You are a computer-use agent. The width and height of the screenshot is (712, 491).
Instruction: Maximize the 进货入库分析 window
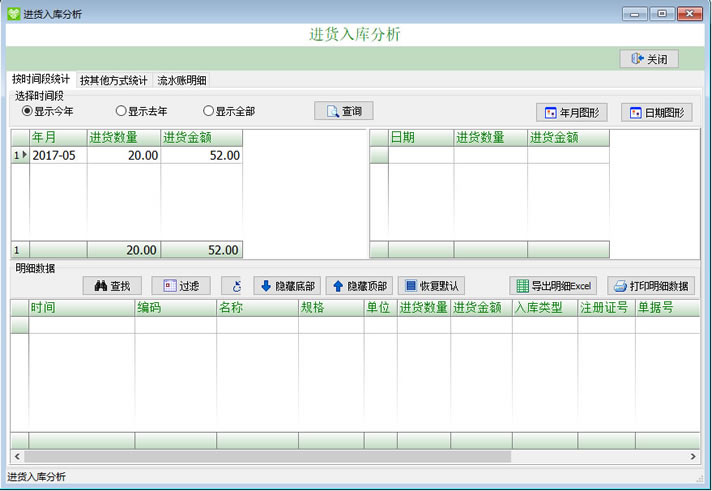tap(662, 14)
